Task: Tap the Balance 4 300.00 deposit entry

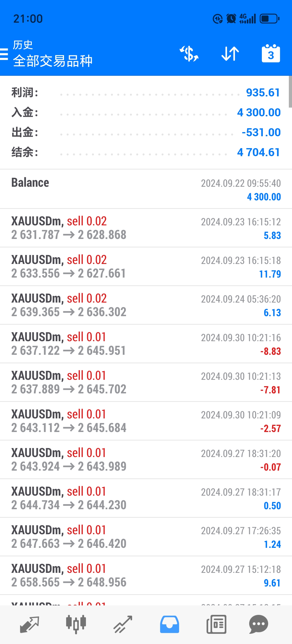Action: [x=146, y=189]
